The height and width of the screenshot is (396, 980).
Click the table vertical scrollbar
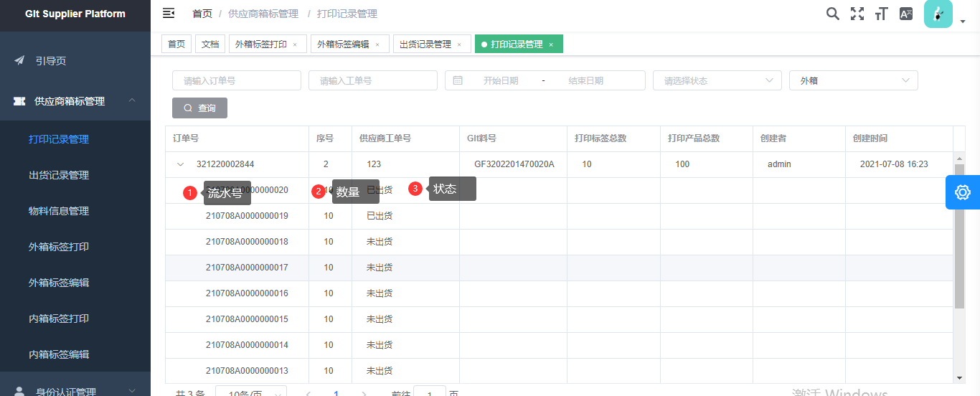[959, 237]
